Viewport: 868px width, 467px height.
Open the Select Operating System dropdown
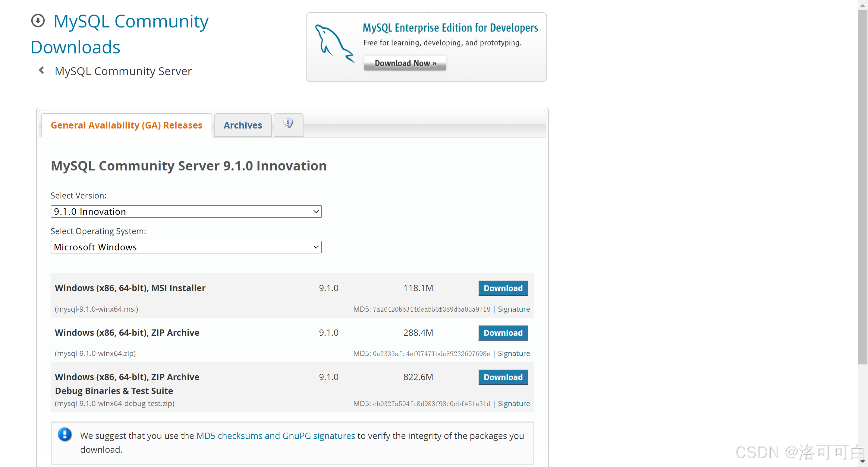[x=185, y=247]
